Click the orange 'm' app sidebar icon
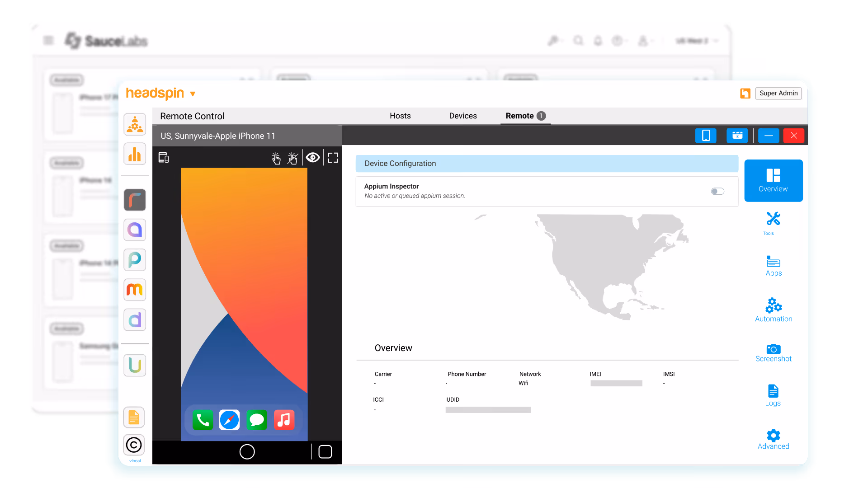This screenshot has height=488, width=868. 135,290
